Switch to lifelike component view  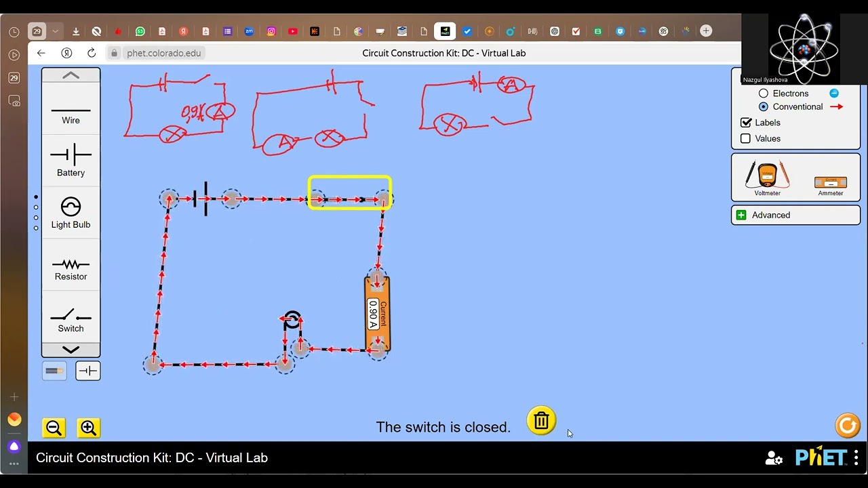54,371
